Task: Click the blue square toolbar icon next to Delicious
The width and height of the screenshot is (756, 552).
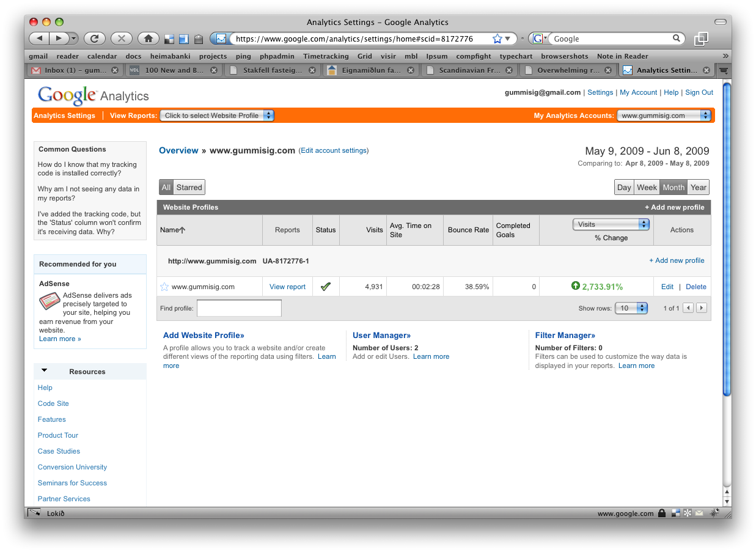Action: click(184, 39)
